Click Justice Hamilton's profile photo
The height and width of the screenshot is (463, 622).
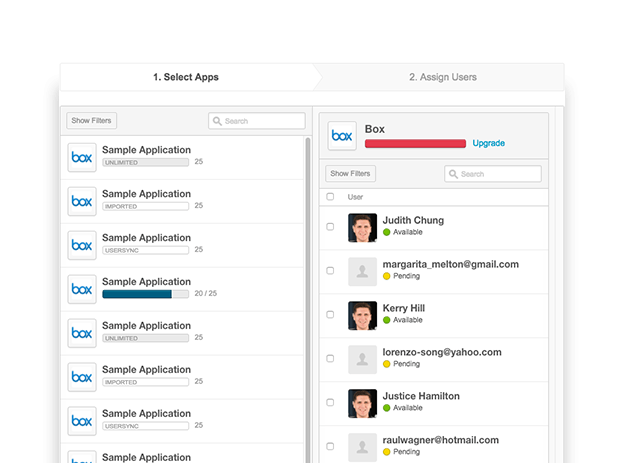363,403
